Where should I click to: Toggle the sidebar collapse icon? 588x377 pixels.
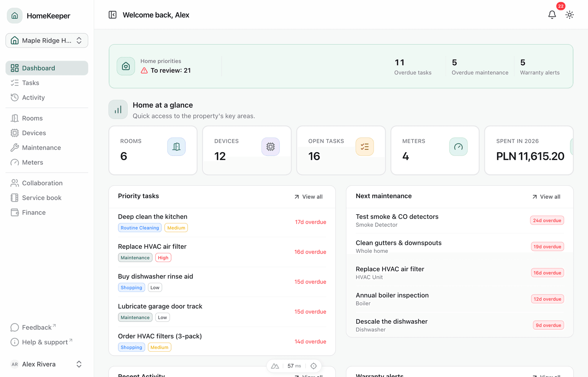click(x=113, y=15)
